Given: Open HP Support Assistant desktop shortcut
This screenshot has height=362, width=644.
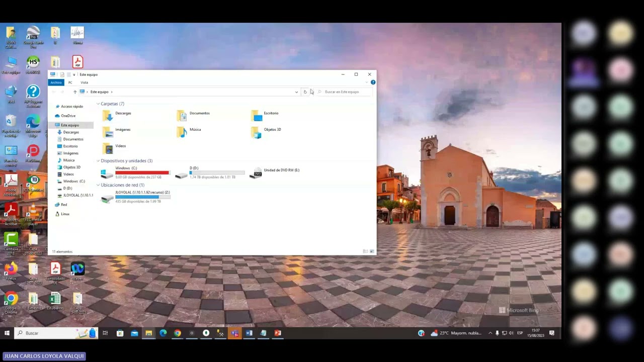Looking at the screenshot, I should [33, 97].
